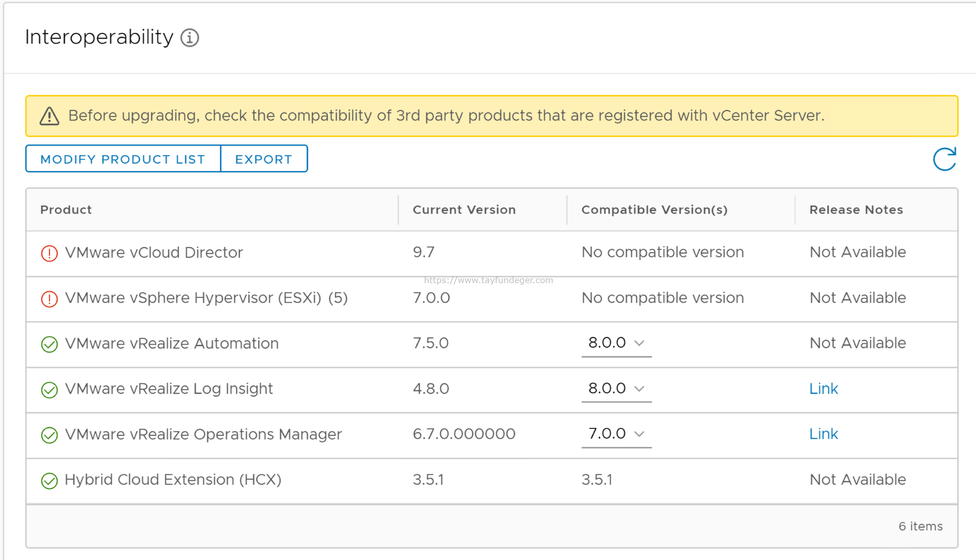The image size is (976, 560).
Task: Click 'Not Available' in vCloud Director row
Action: click(x=857, y=252)
